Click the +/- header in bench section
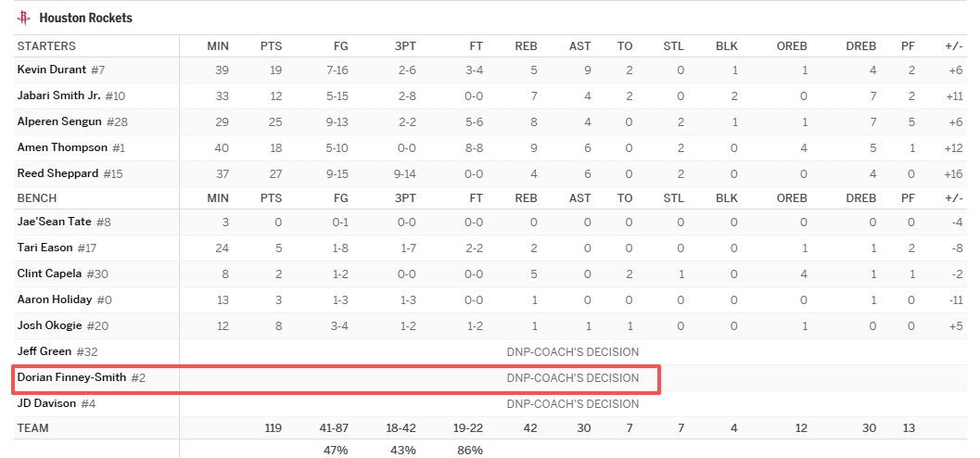The width and height of the screenshot is (980, 458). tap(953, 198)
